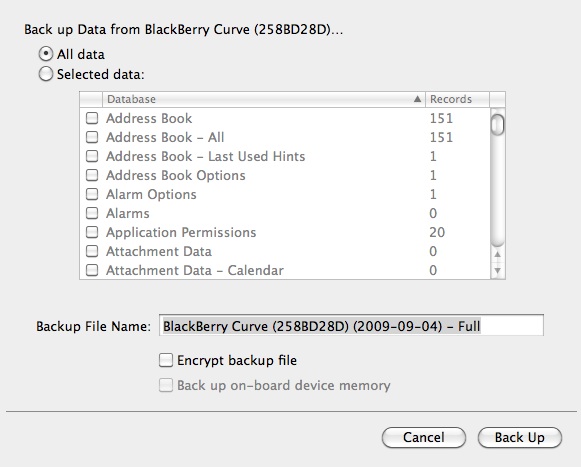Tick the Address Book – All checkbox
The image size is (581, 467).
tap(92, 137)
